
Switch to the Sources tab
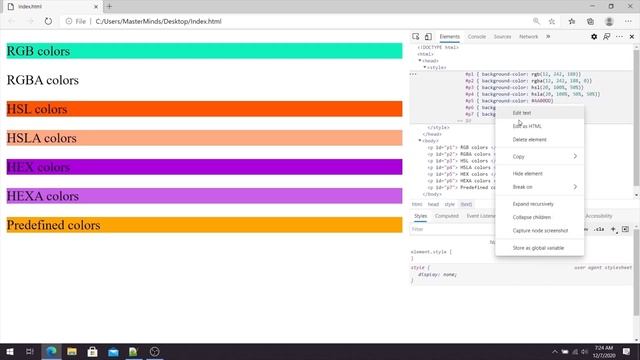pos(502,36)
